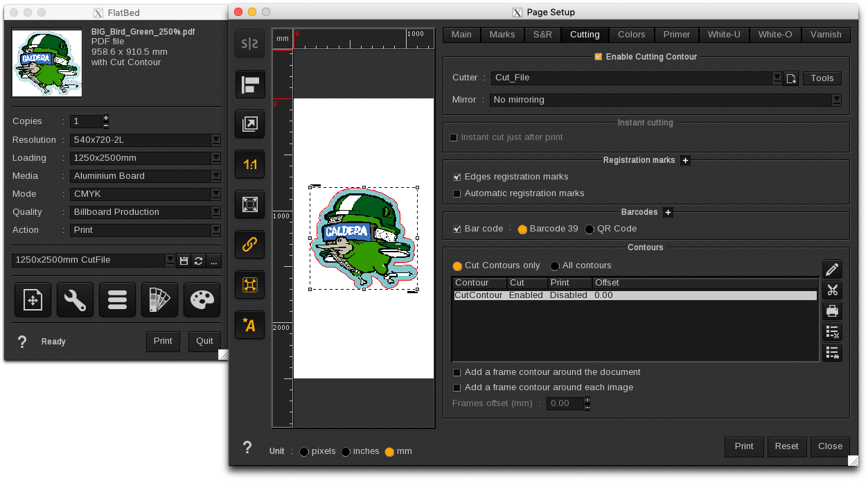Screen dimensions: 868x481
Task: Expand the Mirror dropdown set to No mirroring
Action: click(837, 100)
